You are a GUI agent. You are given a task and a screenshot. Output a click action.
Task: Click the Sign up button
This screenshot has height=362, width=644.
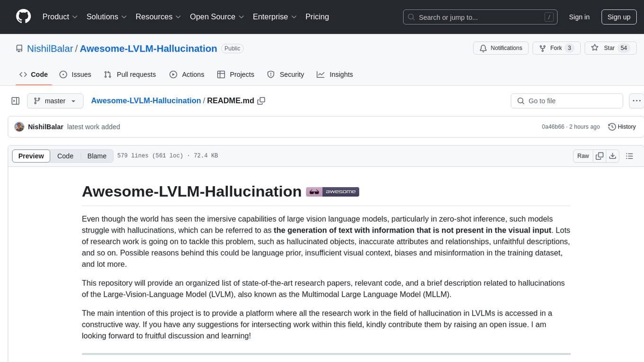click(619, 17)
